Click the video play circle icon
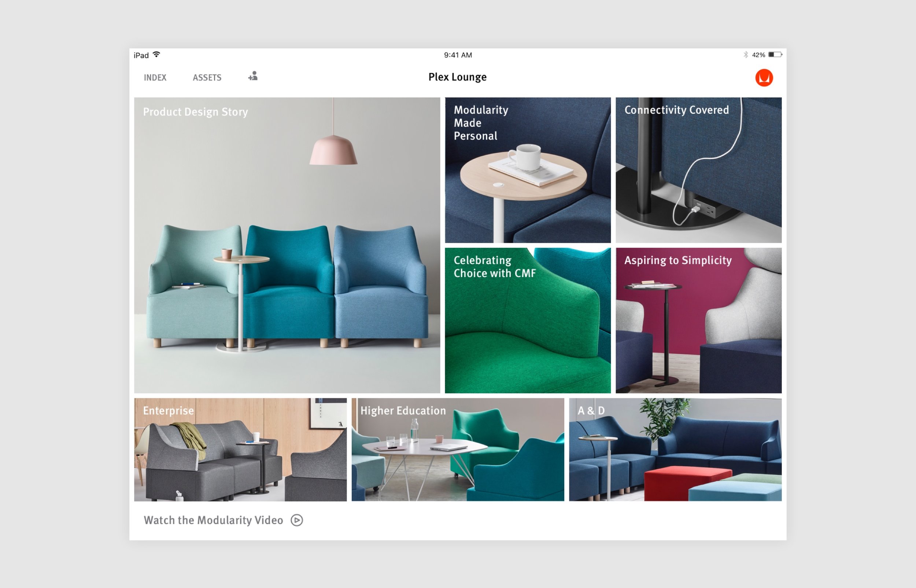 coord(297,520)
